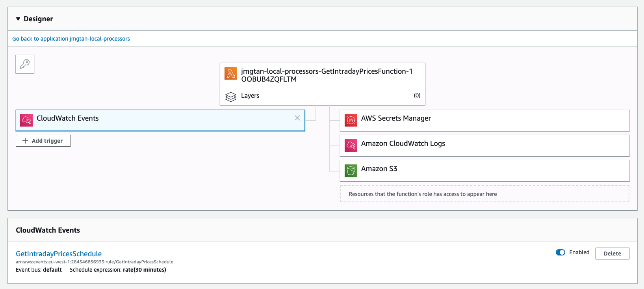
Task: Click the Add trigger button
Action: pos(43,141)
